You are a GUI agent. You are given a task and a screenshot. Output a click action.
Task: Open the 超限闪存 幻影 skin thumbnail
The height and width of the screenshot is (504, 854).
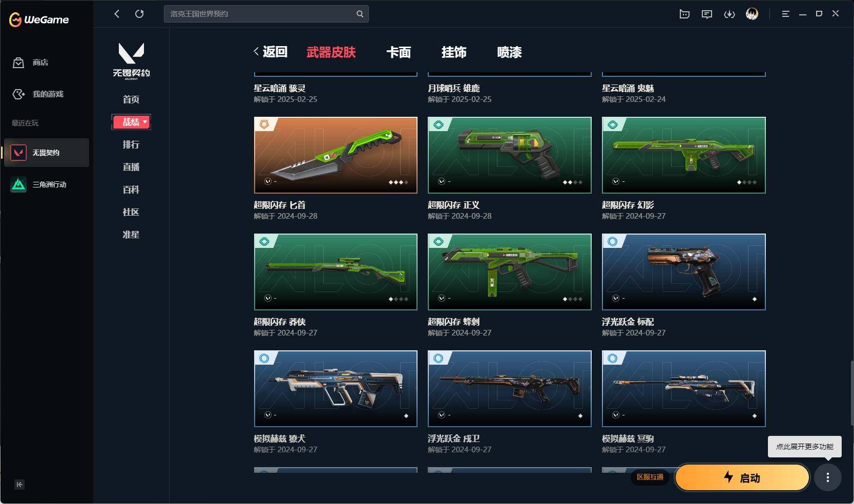pos(684,155)
